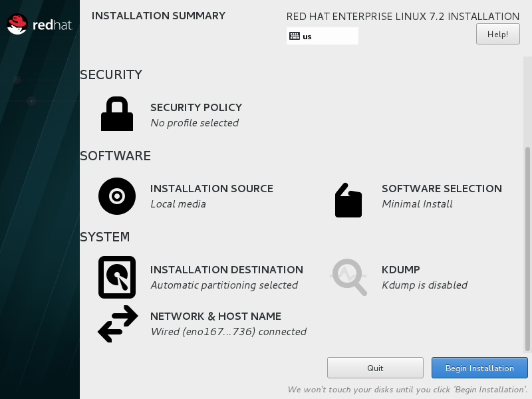Image resolution: width=532 pixels, height=399 pixels.
Task: Open the Network & Host Name arrows icon
Action: (118, 324)
